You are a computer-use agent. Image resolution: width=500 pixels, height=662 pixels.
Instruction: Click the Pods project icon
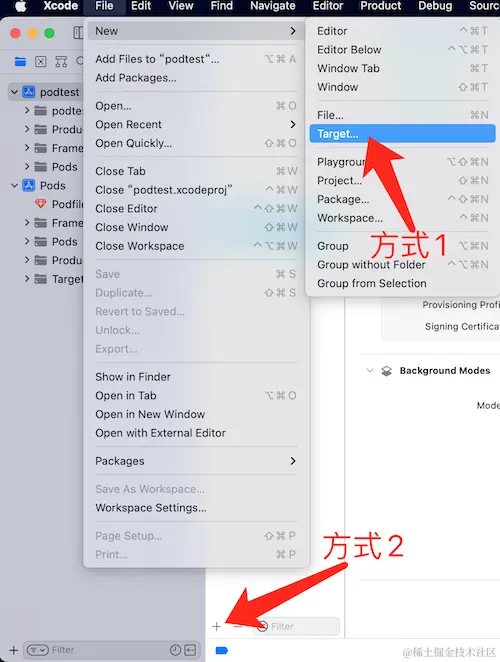click(29, 185)
